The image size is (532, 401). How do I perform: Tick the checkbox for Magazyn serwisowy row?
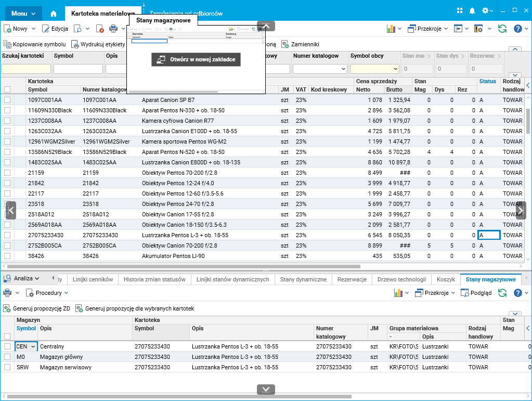[7, 367]
